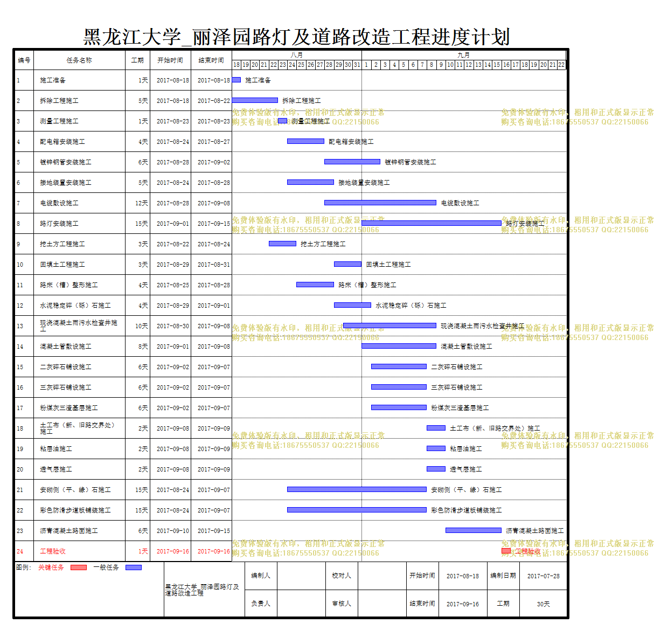The width and height of the screenshot is (654, 644).
Task: Click day 31 under 八月 in the timeline
Action: click(x=357, y=65)
